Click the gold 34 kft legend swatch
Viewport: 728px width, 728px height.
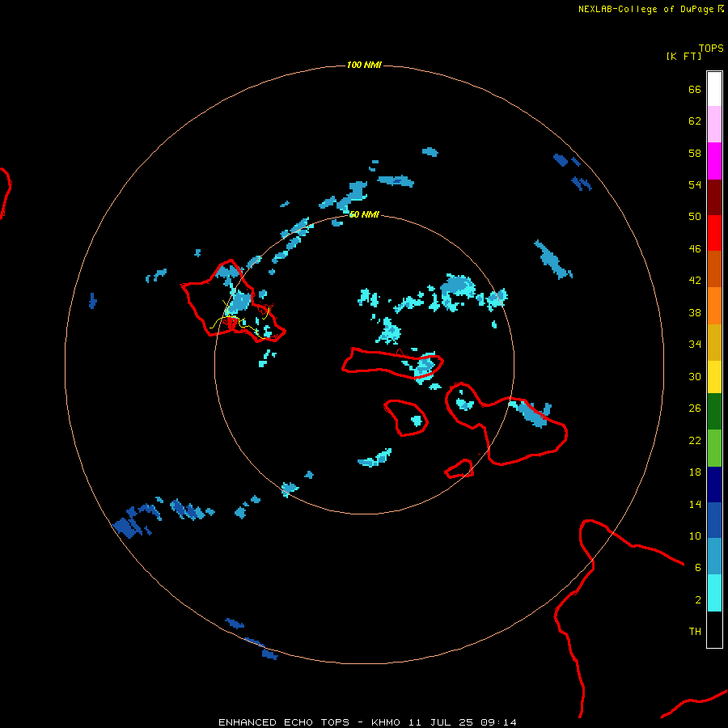tap(714, 343)
